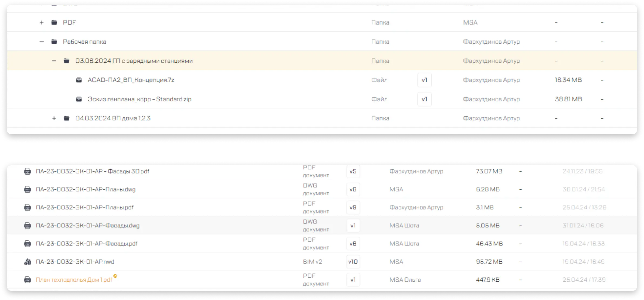Click folder icon next to Рабочая папка

click(54, 42)
